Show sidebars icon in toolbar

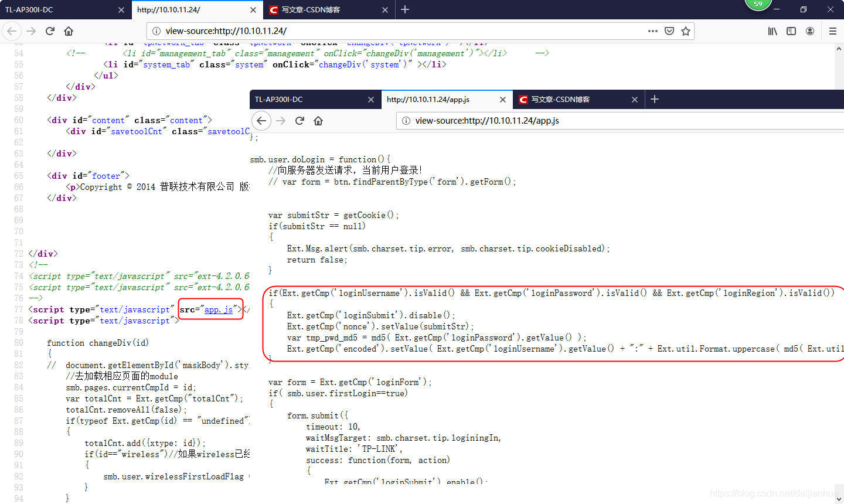coord(791,31)
